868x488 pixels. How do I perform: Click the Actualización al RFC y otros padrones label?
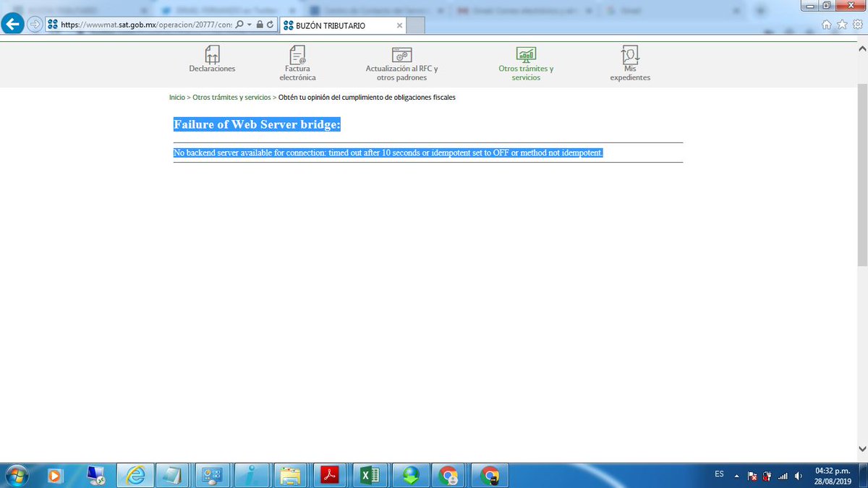401,73
